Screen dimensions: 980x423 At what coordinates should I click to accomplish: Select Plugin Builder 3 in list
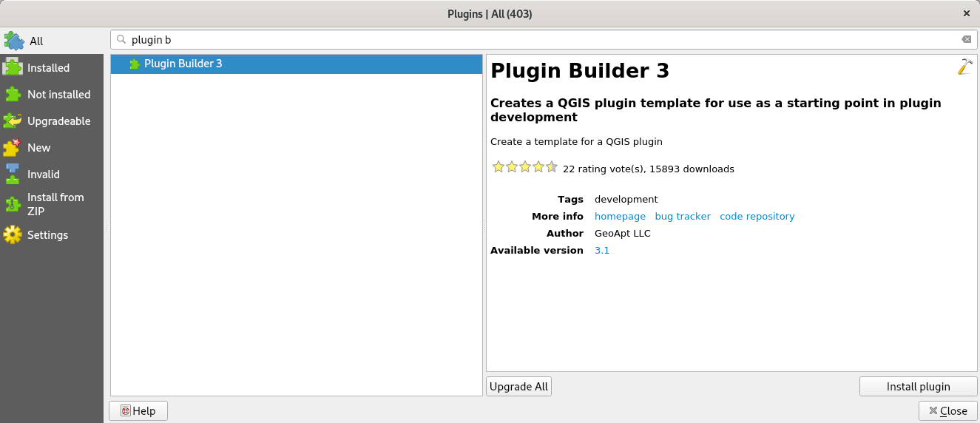(x=297, y=64)
